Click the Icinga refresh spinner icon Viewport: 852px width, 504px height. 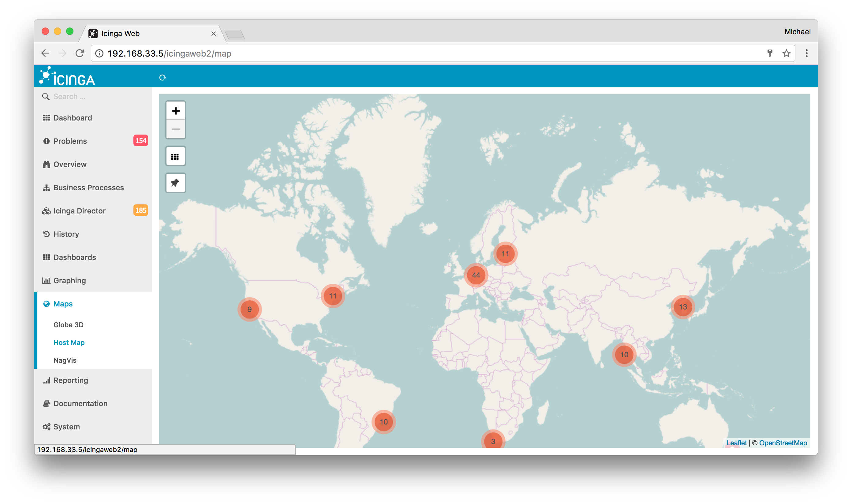163,78
